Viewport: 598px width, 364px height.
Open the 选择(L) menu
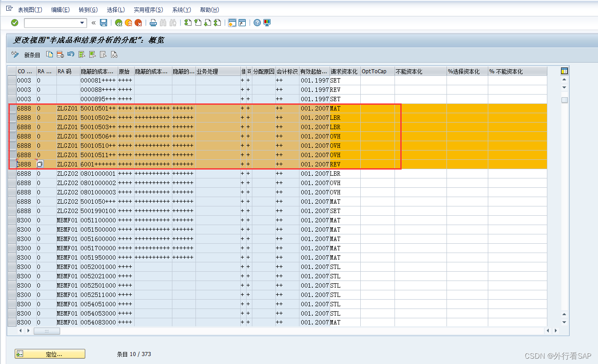[x=116, y=10]
